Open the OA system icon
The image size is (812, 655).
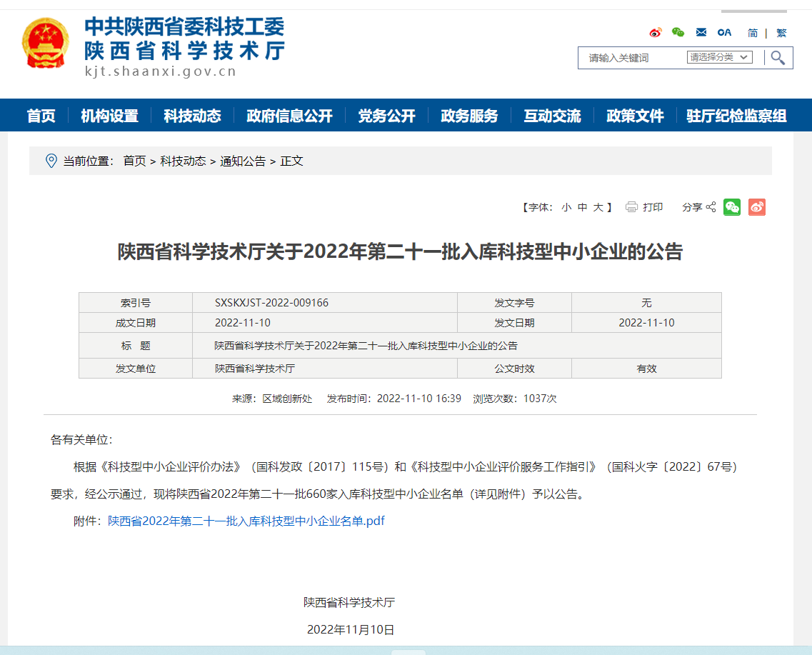tap(724, 33)
